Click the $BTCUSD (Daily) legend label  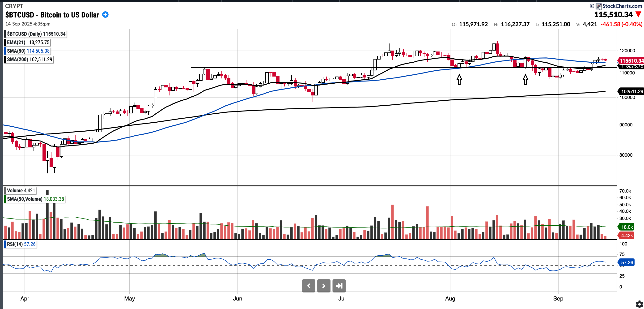[x=36, y=34]
